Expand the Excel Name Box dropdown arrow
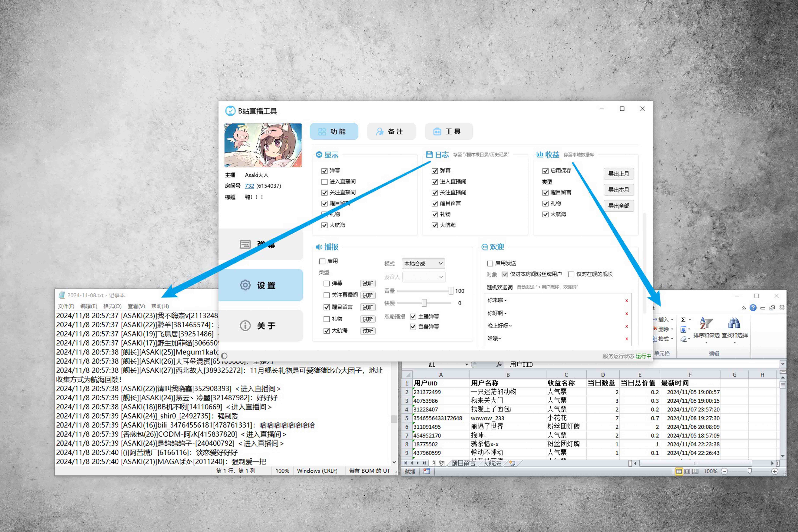 467,365
